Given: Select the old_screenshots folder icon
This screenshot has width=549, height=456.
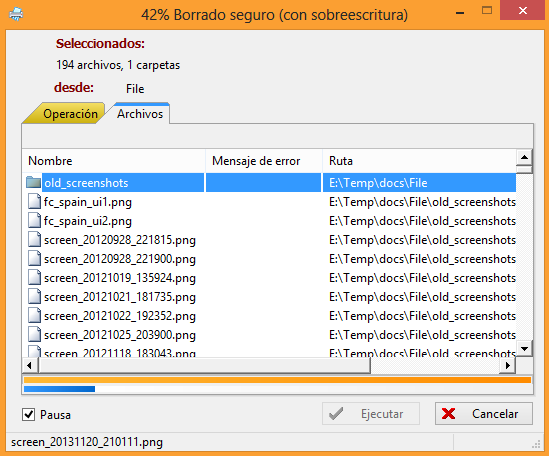Looking at the screenshot, I should pos(34,182).
